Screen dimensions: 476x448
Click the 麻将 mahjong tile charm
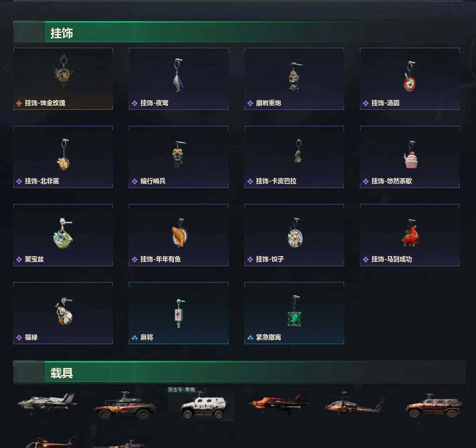179,313
